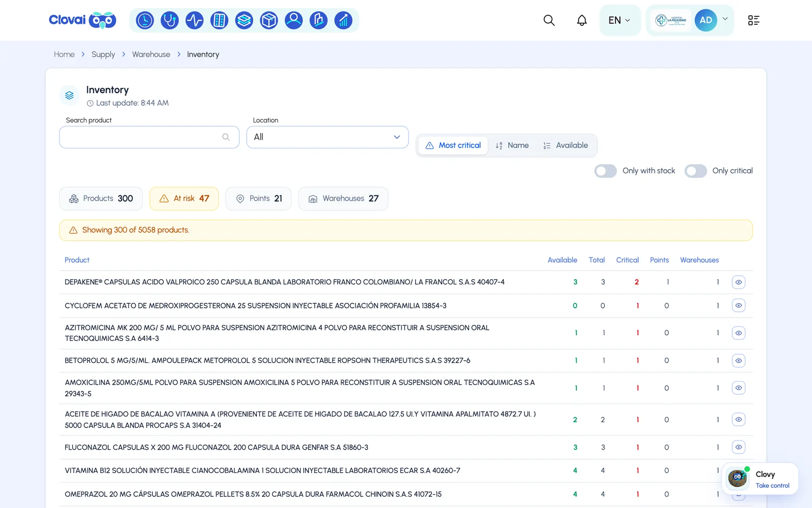Image resolution: width=812 pixels, height=508 pixels.
Task: Click the Cloval owl logo
Action: 82,20
